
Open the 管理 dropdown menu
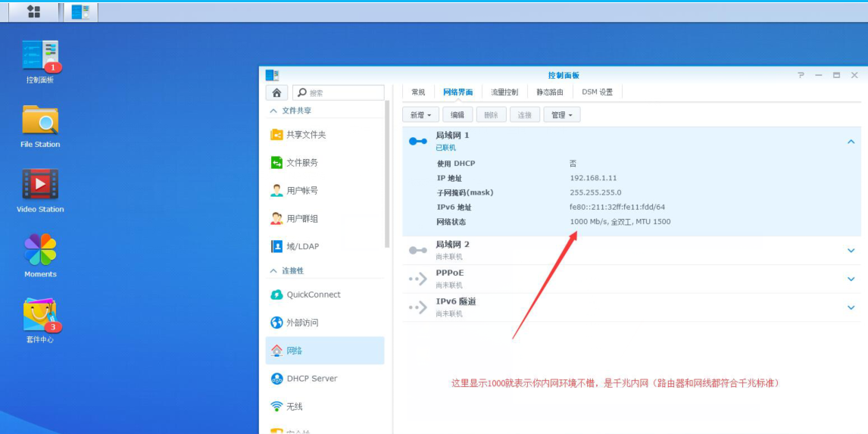point(562,115)
